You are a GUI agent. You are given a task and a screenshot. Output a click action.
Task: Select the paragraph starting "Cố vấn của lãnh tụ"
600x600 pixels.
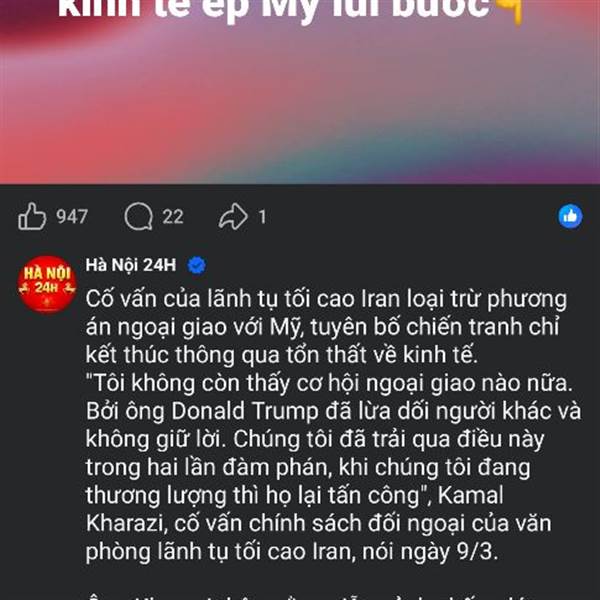326,326
